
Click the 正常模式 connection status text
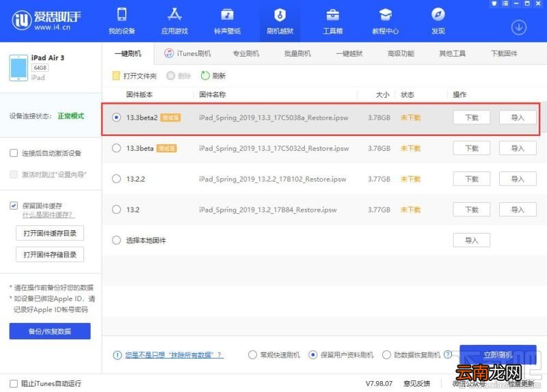coord(71,116)
